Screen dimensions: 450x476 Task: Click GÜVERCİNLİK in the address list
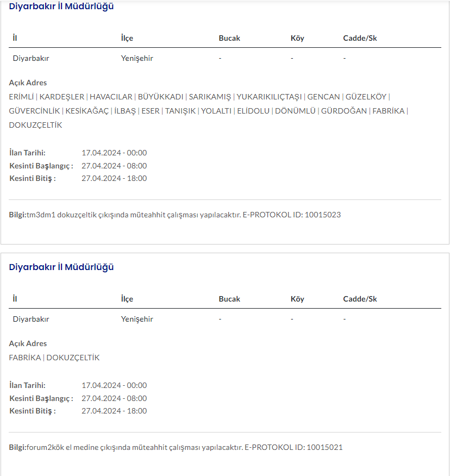tap(35, 111)
